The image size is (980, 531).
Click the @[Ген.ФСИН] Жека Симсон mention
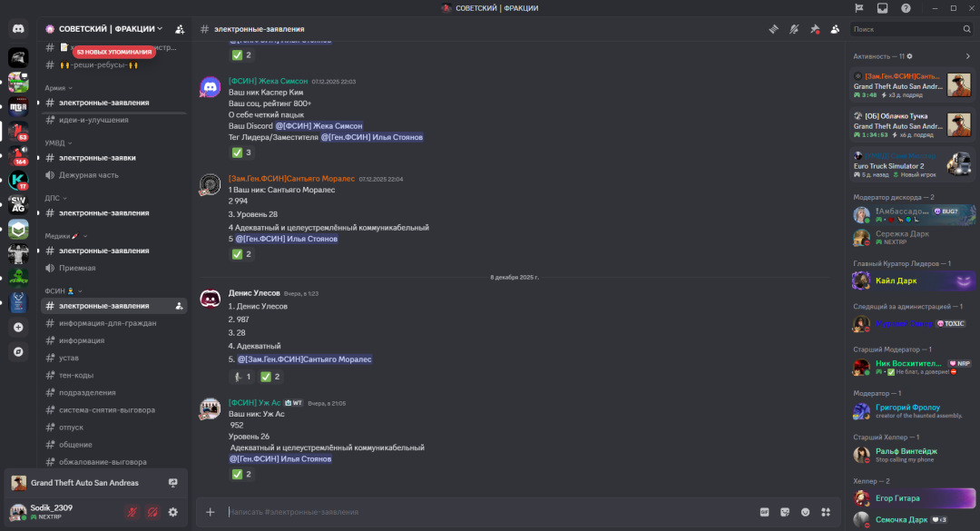tap(318, 126)
